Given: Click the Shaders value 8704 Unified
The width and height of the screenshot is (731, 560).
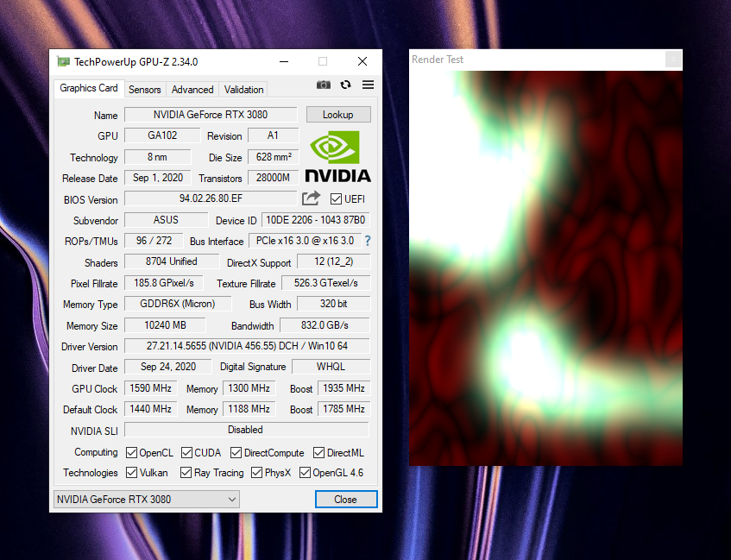Looking at the screenshot, I should [172, 261].
